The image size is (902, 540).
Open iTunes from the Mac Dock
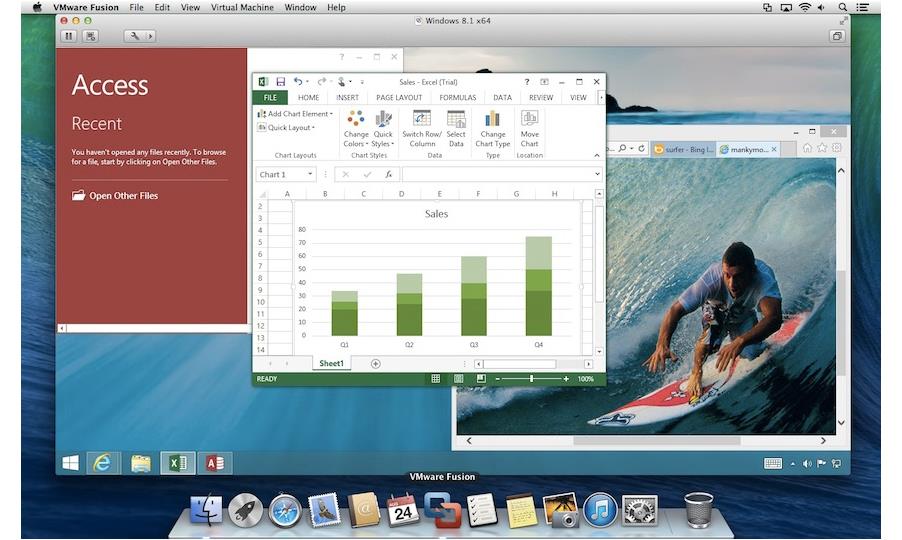pos(600,511)
